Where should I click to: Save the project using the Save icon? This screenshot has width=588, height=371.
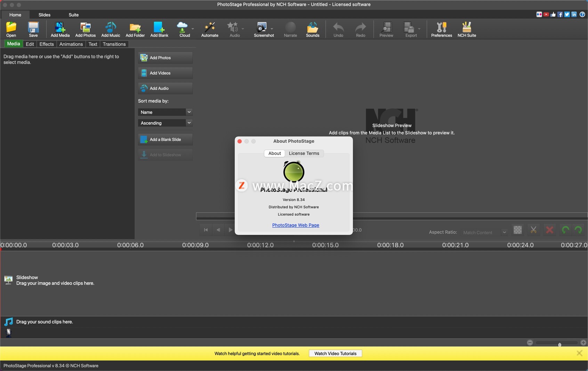[33, 30]
